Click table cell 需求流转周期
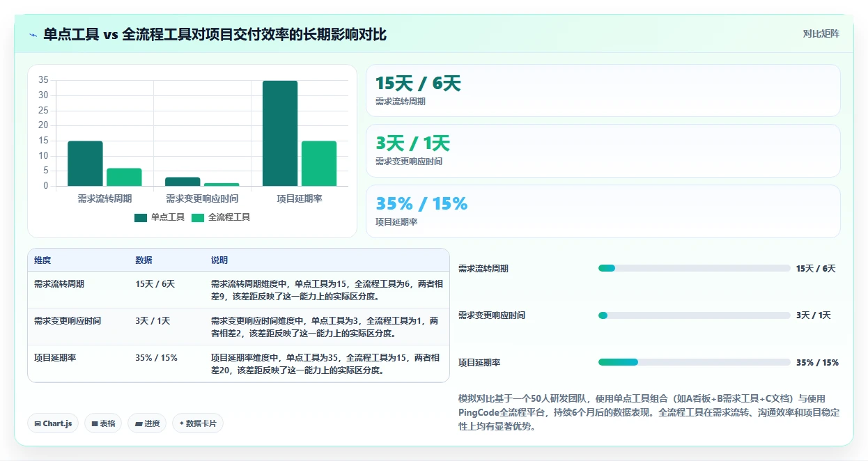The image size is (868, 461). [59, 284]
